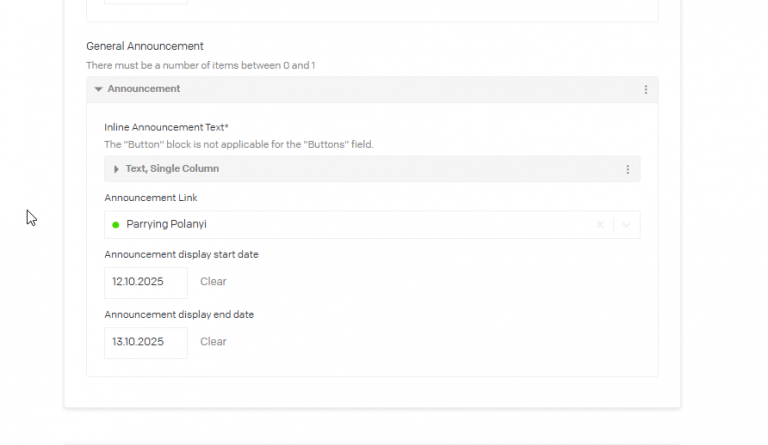The height and width of the screenshot is (445, 768).
Task: Click the green status dot beside Parrying Polanyi
Action: pyautogui.click(x=116, y=225)
